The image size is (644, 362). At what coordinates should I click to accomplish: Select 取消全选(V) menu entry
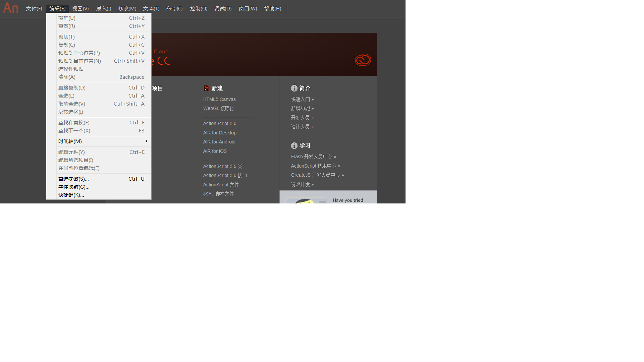99,104
